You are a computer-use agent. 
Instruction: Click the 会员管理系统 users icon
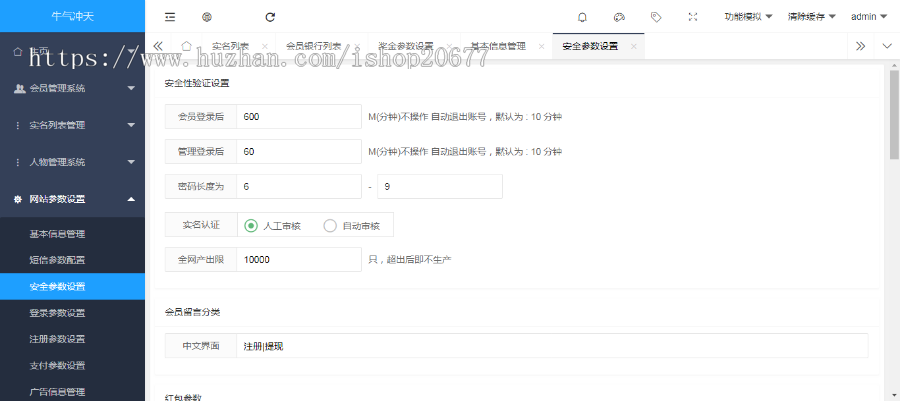[20, 88]
